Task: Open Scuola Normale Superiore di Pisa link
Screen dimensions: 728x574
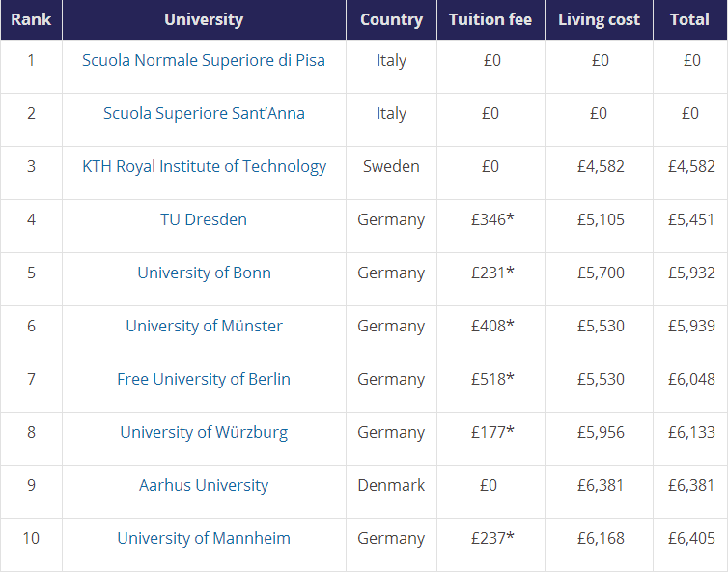Action: [x=204, y=60]
